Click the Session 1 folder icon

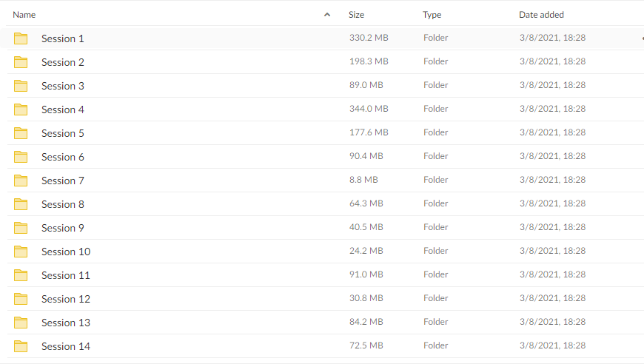[21, 38]
